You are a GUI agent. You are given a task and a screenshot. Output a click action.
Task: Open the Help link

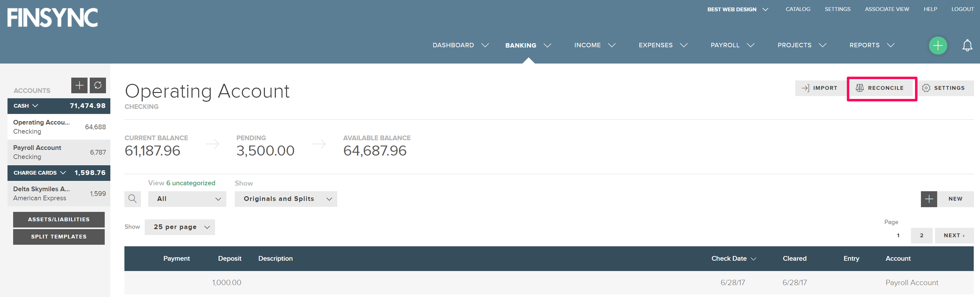tap(930, 9)
